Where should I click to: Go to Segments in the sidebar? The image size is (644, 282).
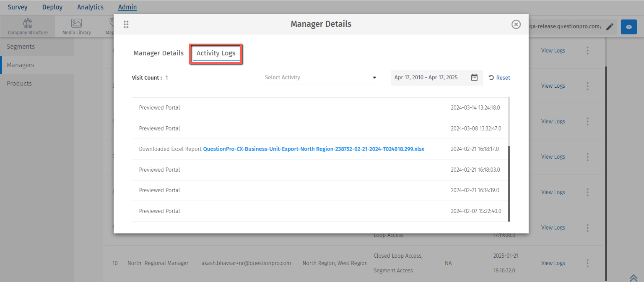point(21,47)
